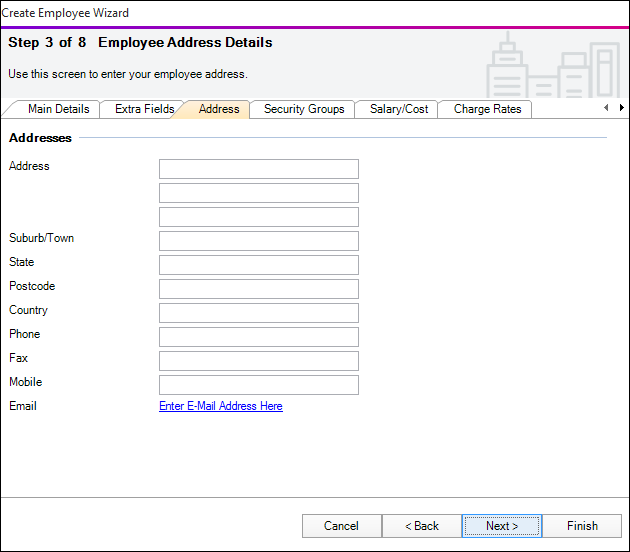630x552 pixels.
Task: Click the second Address line field
Action: pos(258,193)
